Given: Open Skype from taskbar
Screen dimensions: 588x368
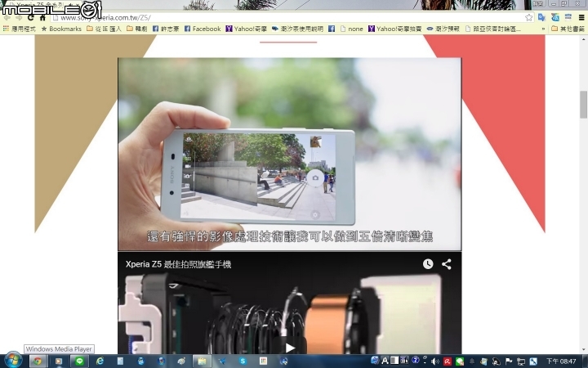Looking at the screenshot, I should pos(243,361).
